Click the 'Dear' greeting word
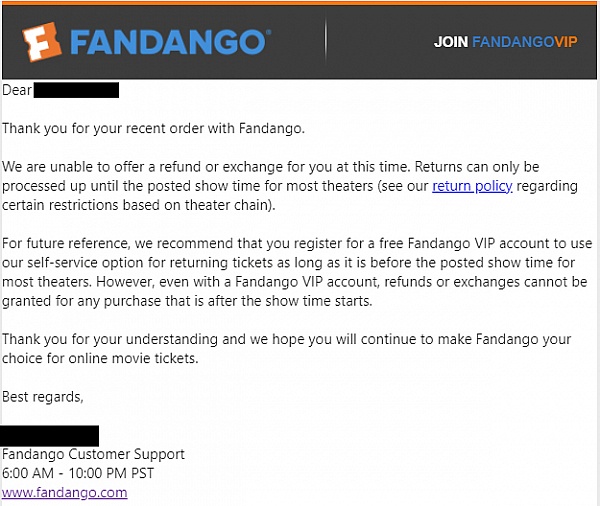This screenshot has height=506, width=600. click(17, 90)
